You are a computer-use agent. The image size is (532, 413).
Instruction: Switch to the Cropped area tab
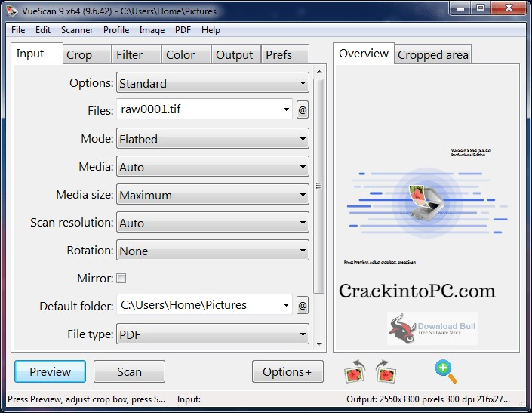coord(433,54)
